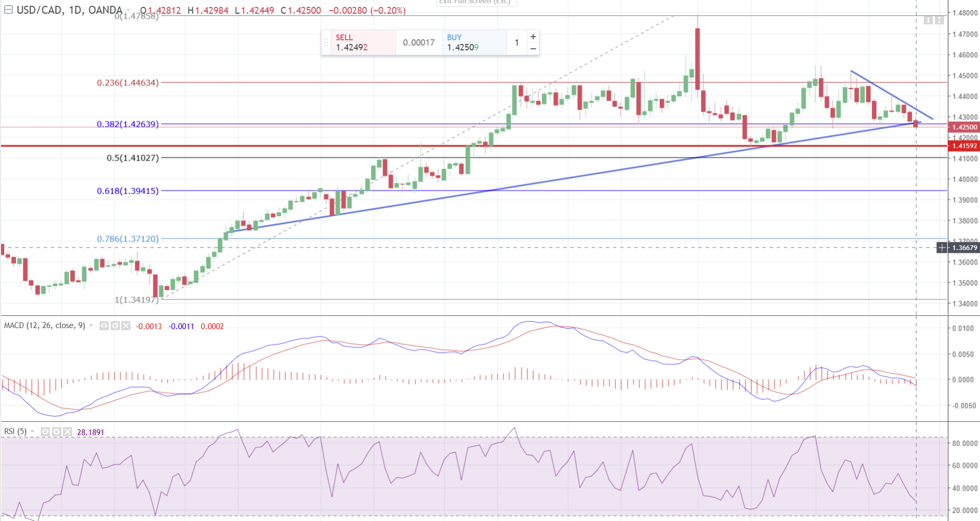Collapse the USD/CAD legend toggle box

pyautogui.click(x=8, y=10)
